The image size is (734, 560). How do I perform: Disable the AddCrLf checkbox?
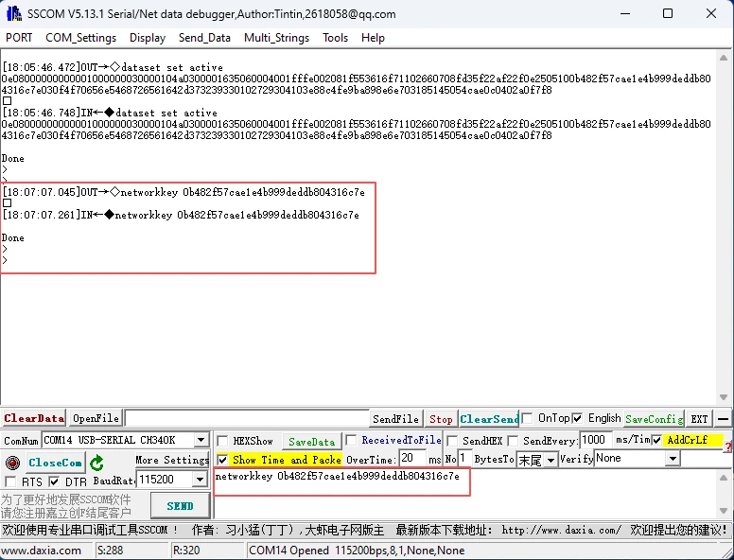point(656,440)
